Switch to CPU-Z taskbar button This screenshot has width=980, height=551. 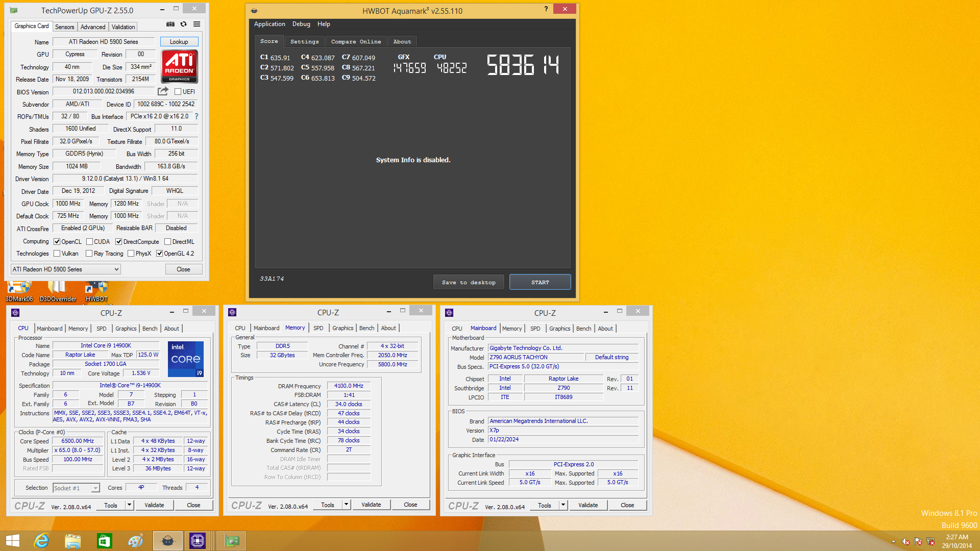point(197,541)
